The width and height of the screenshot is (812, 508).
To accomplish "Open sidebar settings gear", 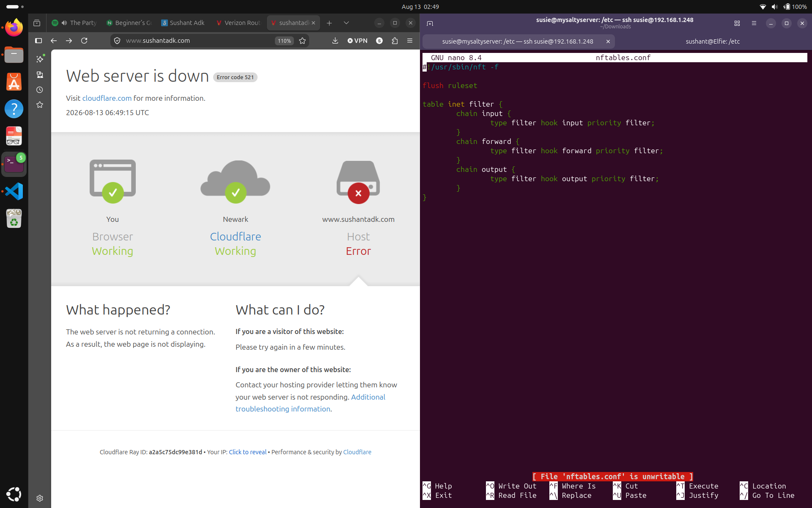I will (40, 498).
